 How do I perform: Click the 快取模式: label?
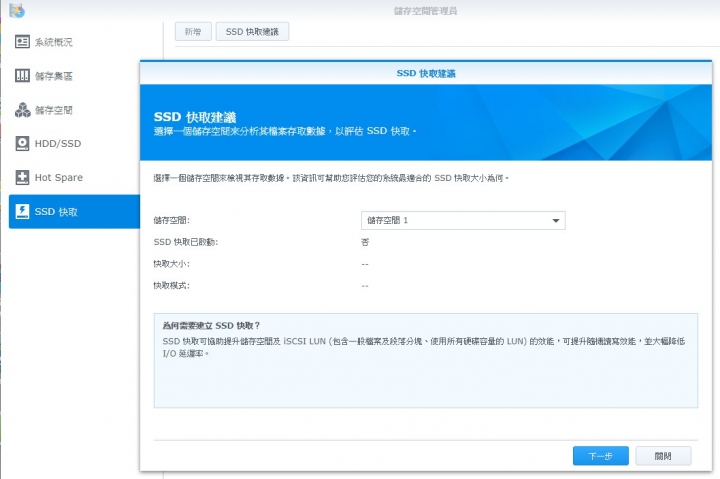click(172, 285)
